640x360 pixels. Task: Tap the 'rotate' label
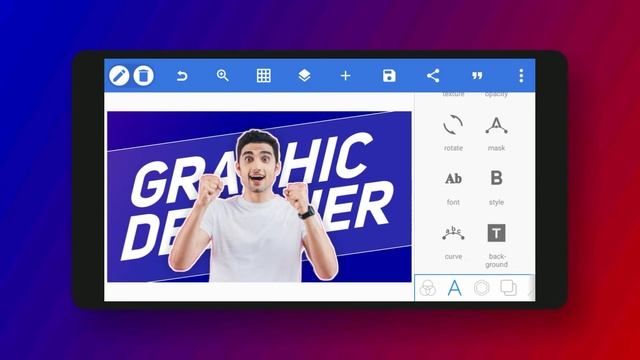[453, 148]
